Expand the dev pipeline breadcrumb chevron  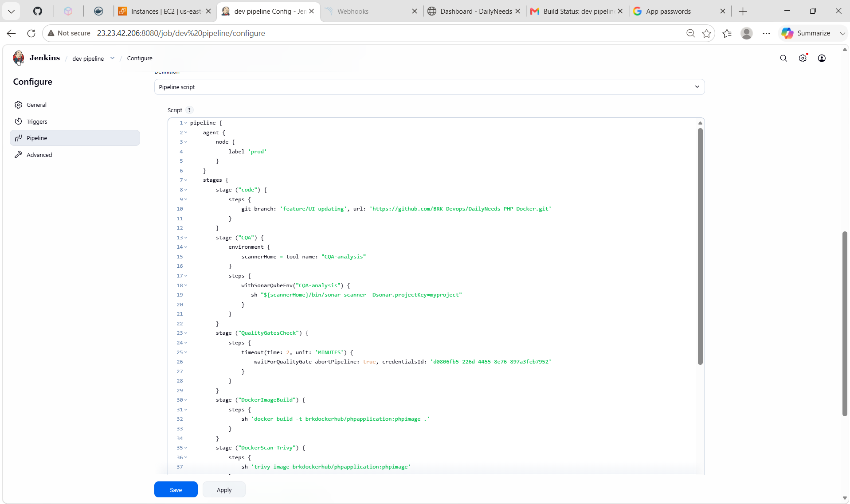point(113,58)
